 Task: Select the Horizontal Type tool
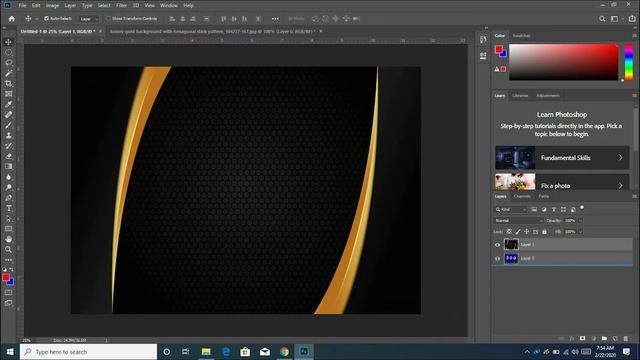[9, 208]
